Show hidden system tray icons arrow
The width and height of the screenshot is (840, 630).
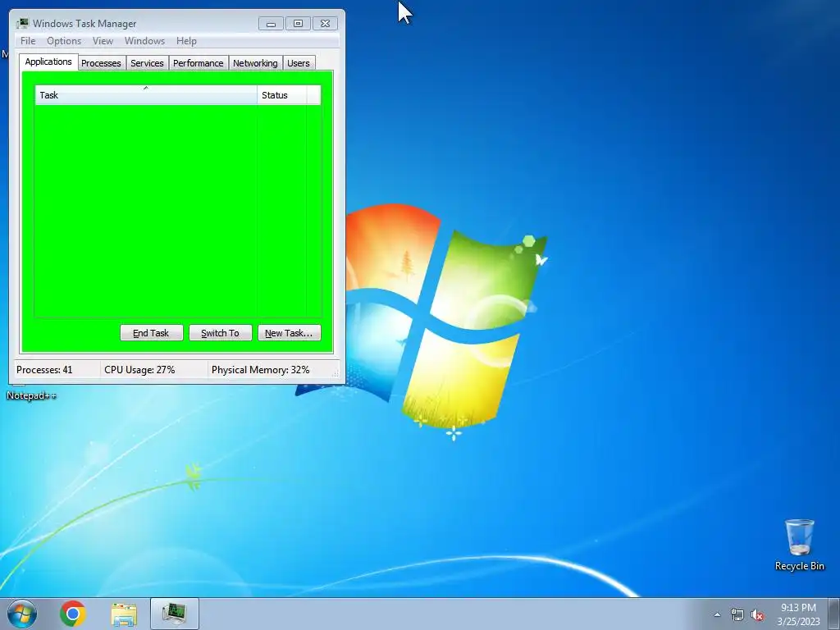click(717, 614)
